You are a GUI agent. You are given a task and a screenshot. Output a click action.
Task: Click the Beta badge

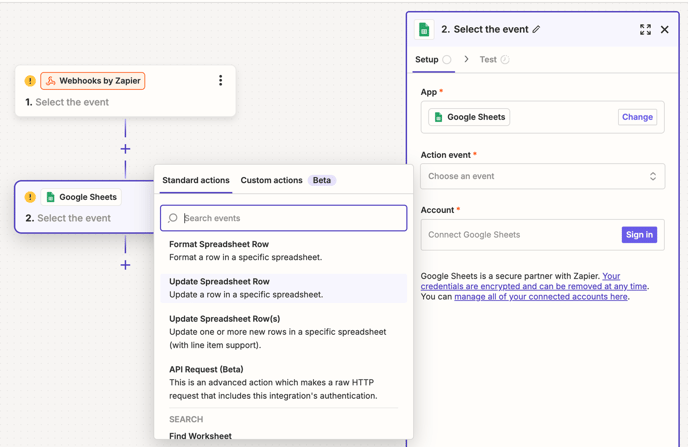coord(322,180)
